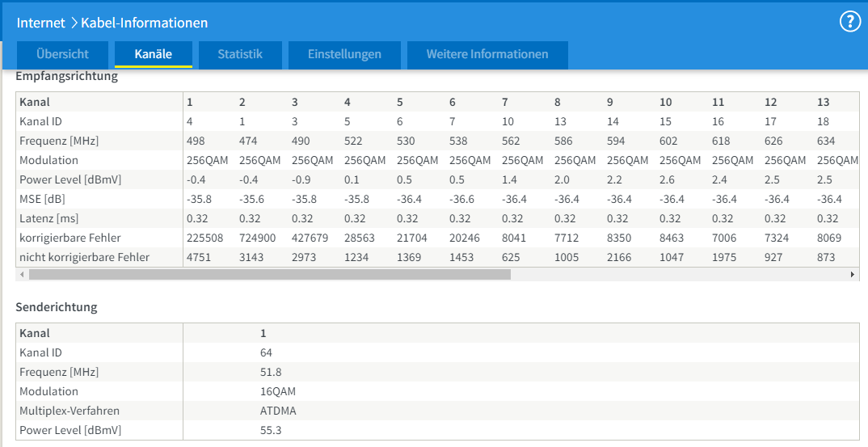Viewport: 868px width, 447px height.
Task: Click the 55.3 Power Level value
Action: click(271, 430)
